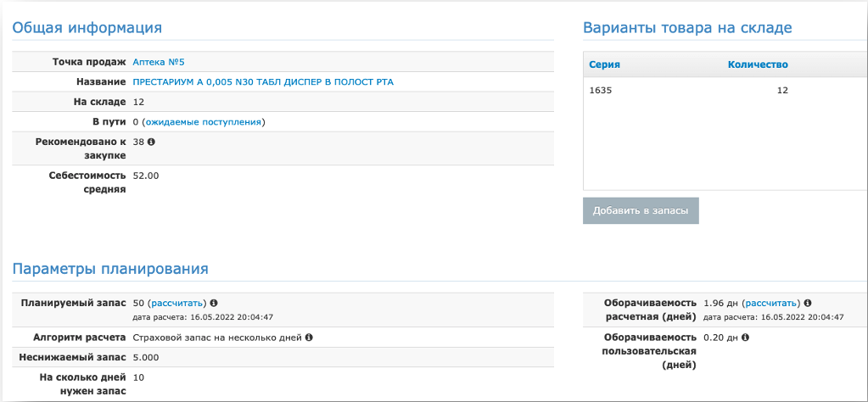This screenshot has height=402, width=868.
Task: Click the Неснижаемый запас value 5.000
Action: coord(146,358)
